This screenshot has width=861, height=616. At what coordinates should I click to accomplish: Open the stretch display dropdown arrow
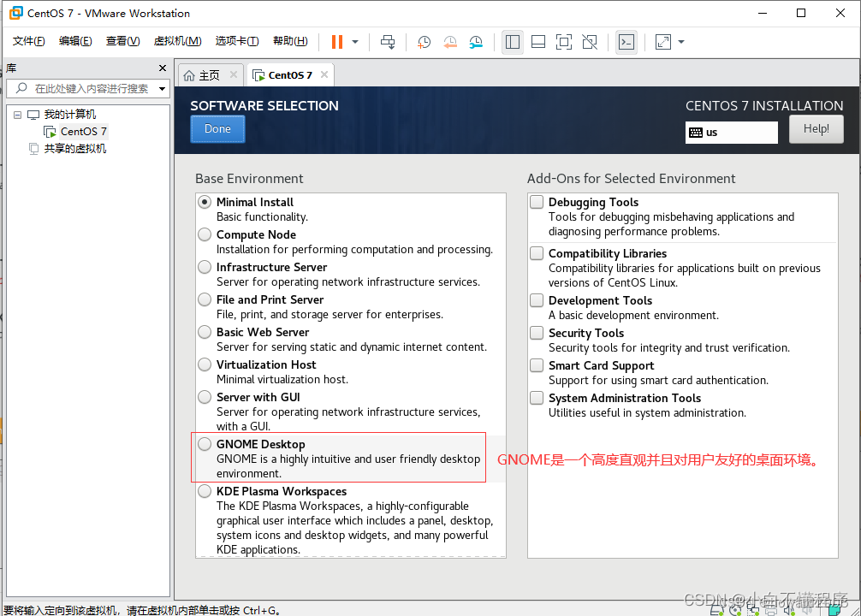point(681,42)
